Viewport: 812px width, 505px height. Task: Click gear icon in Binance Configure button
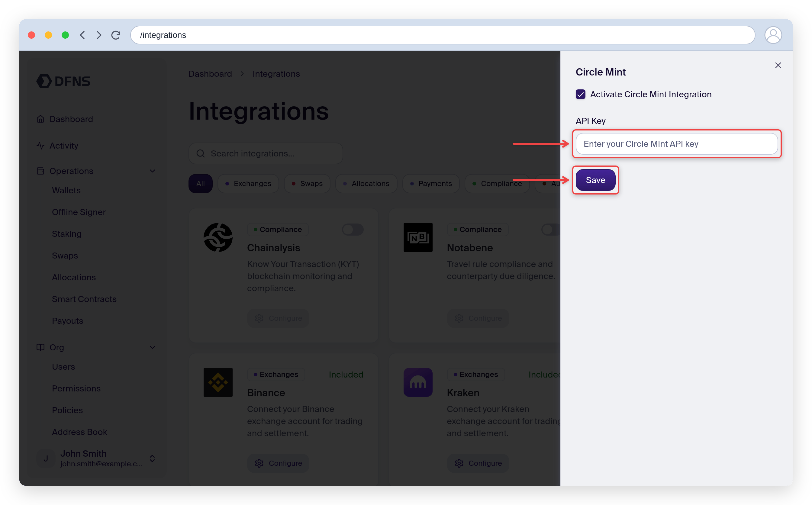tap(259, 463)
